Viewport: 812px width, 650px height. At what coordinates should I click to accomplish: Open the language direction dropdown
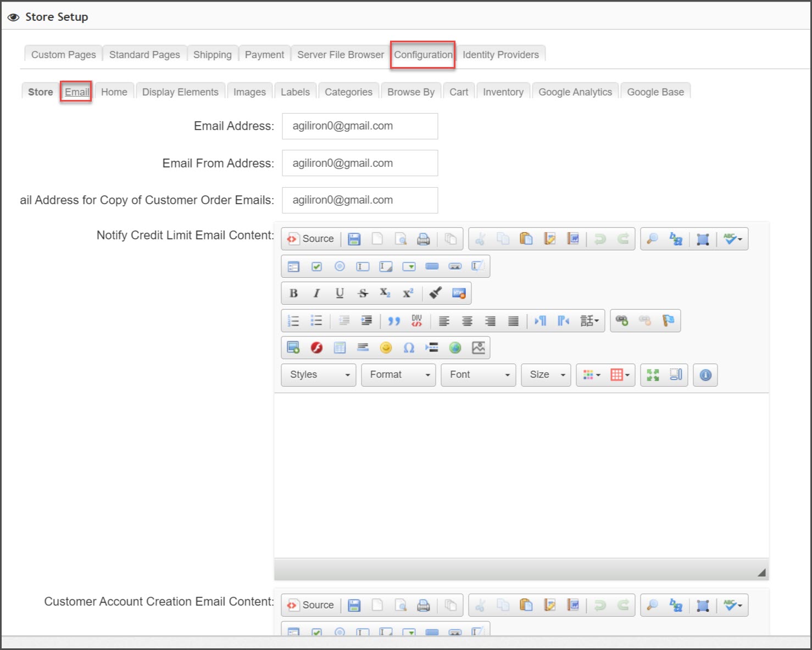pos(589,321)
